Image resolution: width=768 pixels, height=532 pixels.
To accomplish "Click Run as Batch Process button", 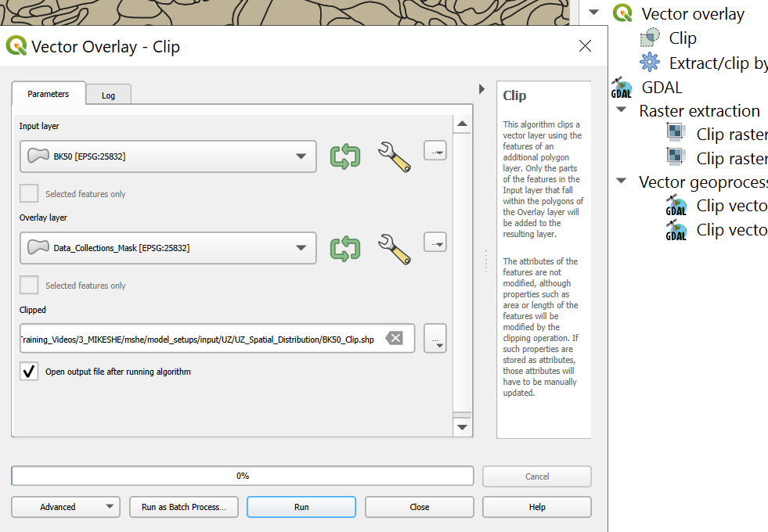I will (x=184, y=507).
